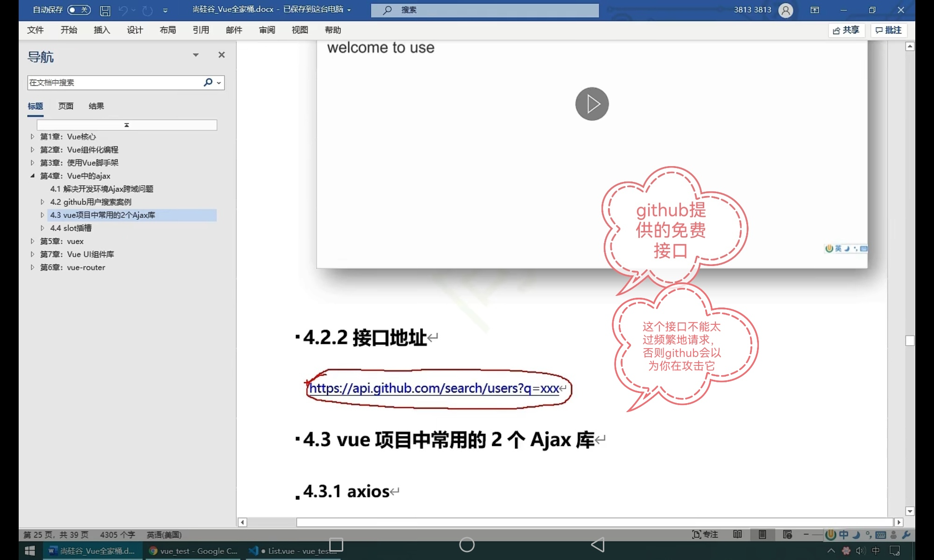Click the vertical scrollbar thumb

coord(910,341)
